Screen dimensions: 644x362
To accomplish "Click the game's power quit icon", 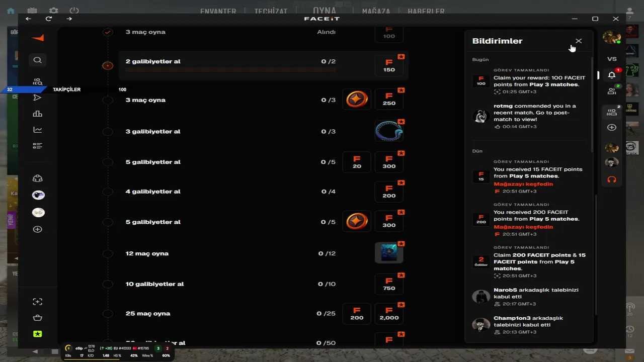I will tap(74, 11).
